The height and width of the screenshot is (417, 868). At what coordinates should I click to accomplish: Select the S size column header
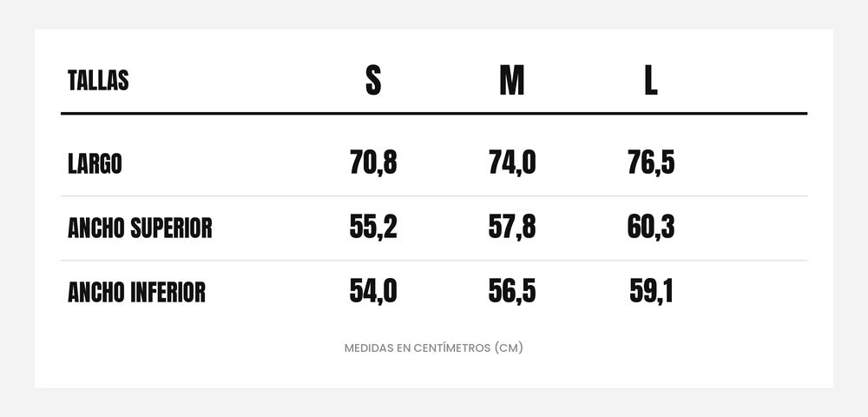point(373,81)
